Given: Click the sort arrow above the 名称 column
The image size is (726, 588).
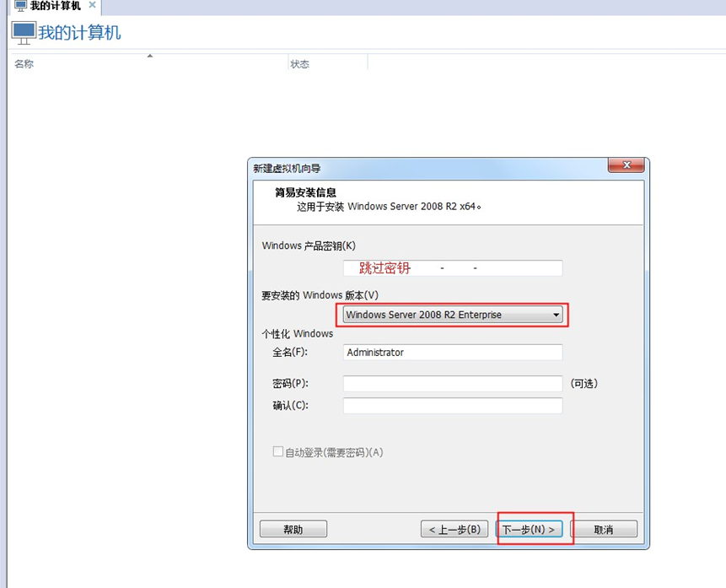Looking at the screenshot, I should 149,56.
